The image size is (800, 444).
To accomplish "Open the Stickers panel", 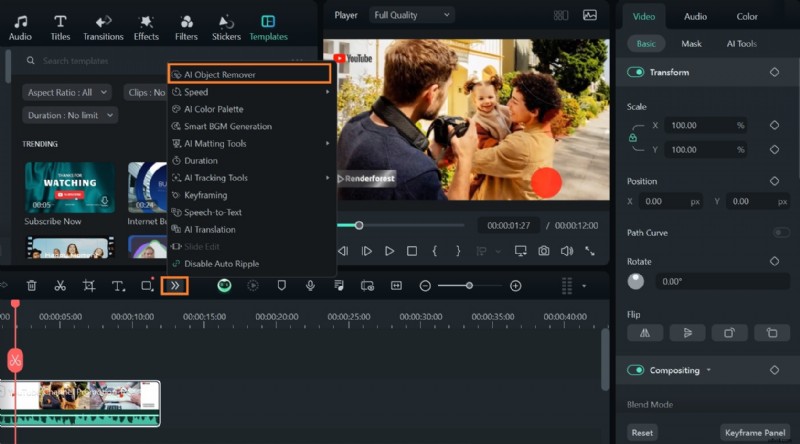I will point(226,27).
